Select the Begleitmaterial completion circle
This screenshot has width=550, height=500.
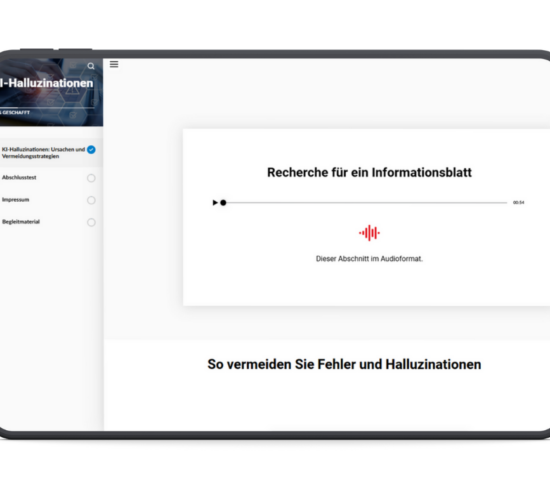point(91,222)
